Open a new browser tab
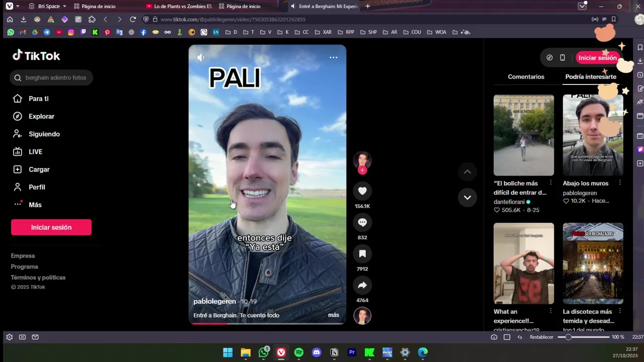 [x=368, y=6]
